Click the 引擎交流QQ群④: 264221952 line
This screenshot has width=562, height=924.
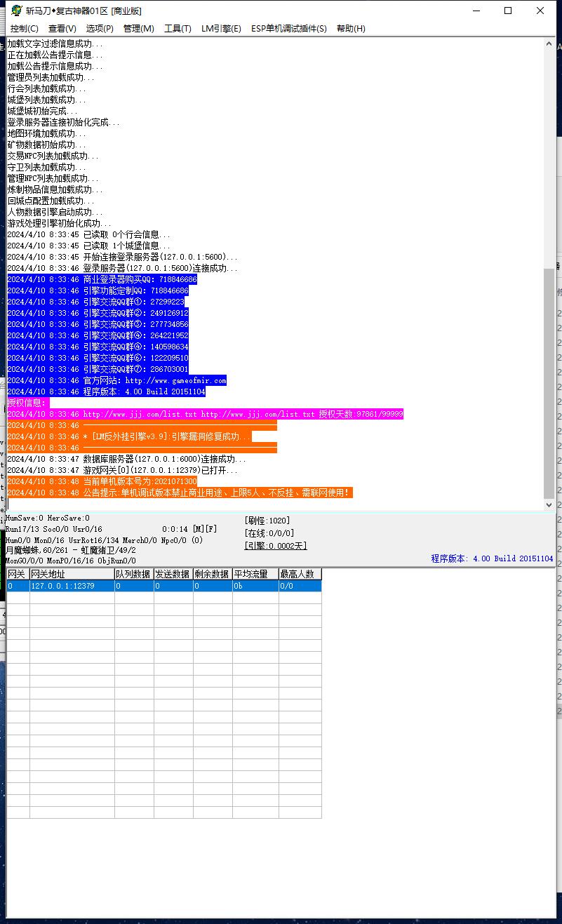pos(98,335)
